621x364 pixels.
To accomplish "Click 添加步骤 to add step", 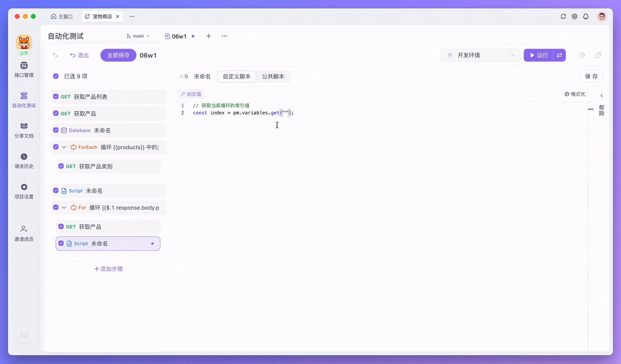I will click(x=108, y=269).
